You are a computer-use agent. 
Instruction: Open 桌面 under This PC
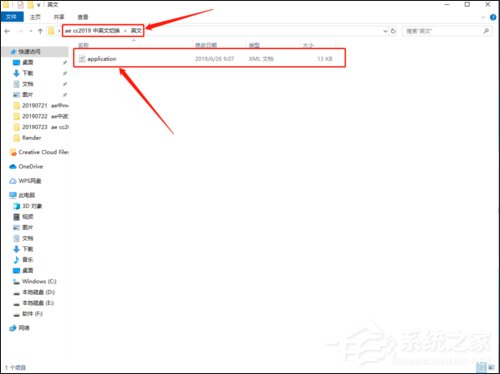[27, 270]
